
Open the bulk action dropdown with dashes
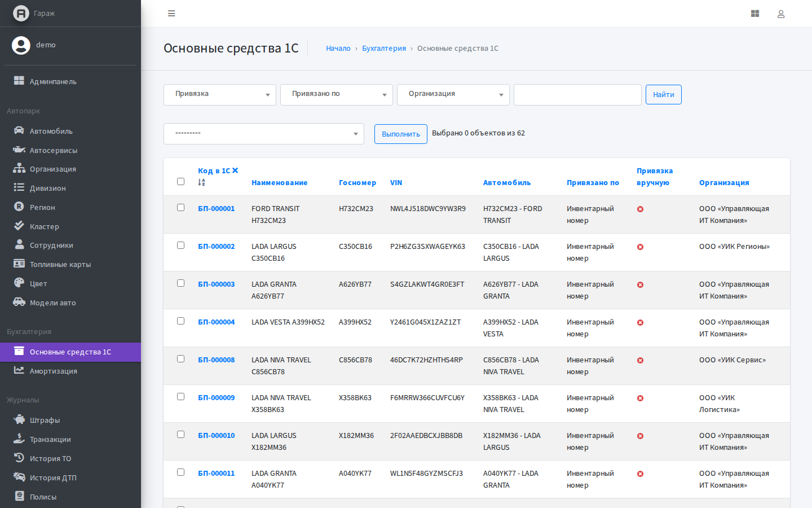(x=264, y=134)
